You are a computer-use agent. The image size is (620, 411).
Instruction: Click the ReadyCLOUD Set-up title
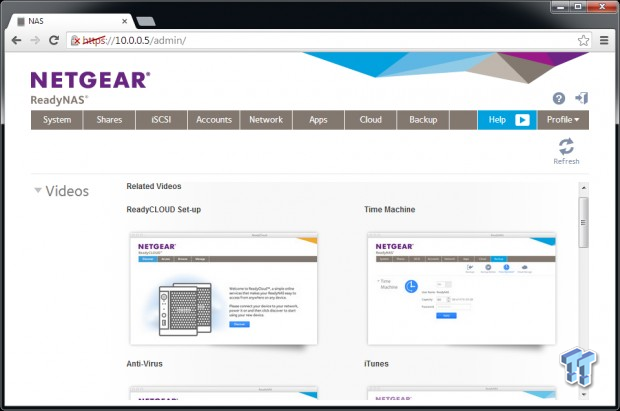pos(164,210)
